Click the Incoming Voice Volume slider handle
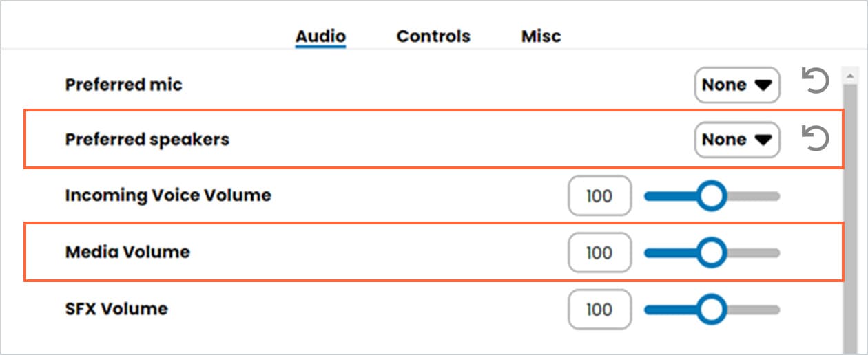Image resolution: width=868 pixels, height=355 pixels. [711, 197]
